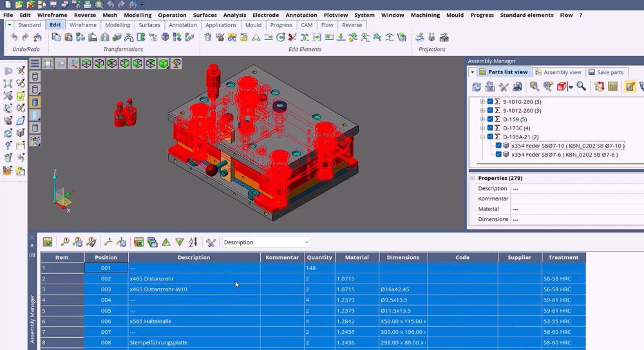The width and height of the screenshot is (644, 350).
Task: Expand the D-173C tree node
Action: (482, 128)
